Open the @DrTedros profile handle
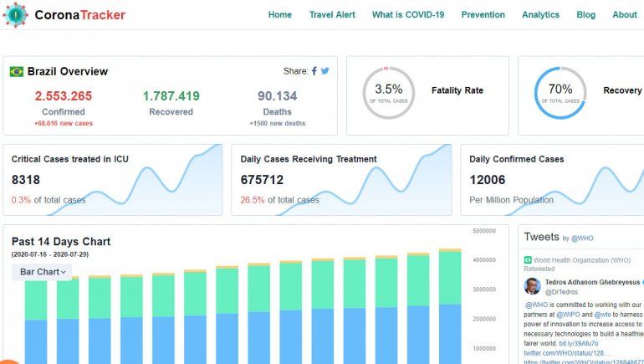The width and height of the screenshot is (644, 364). click(x=561, y=292)
